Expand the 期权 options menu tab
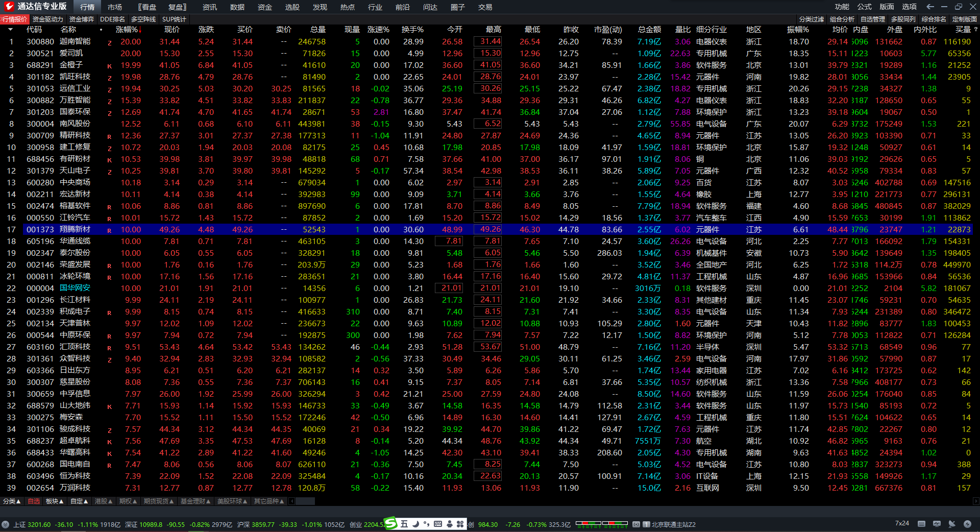Viewport: 980px width, 532px height. (x=128, y=501)
